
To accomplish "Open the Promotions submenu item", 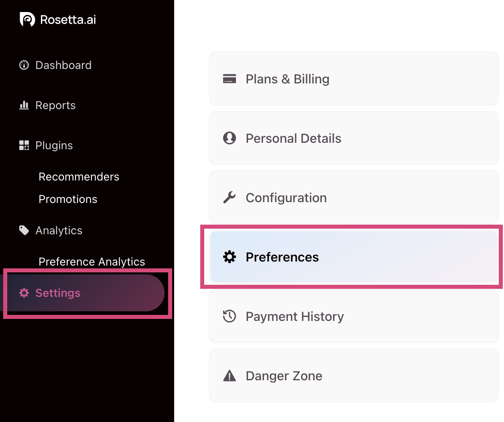I will [68, 199].
